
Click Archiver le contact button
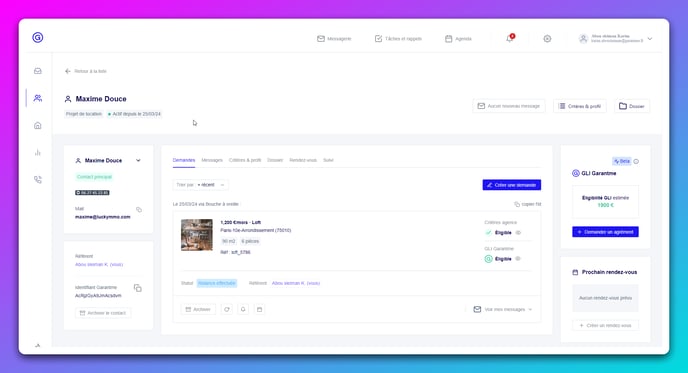point(103,313)
